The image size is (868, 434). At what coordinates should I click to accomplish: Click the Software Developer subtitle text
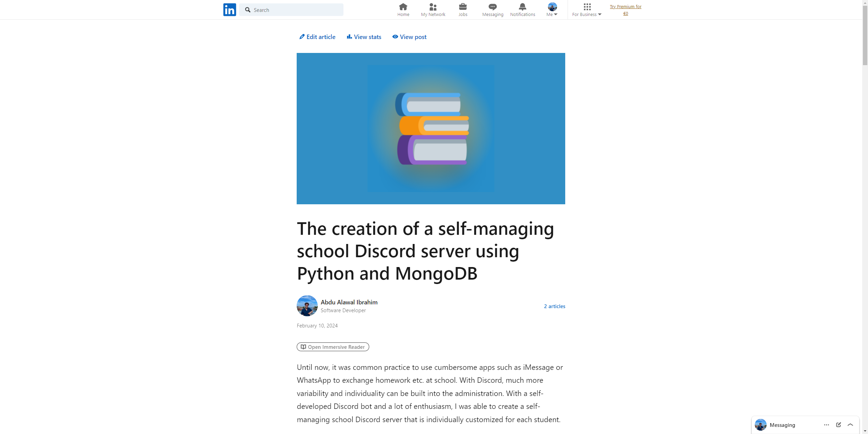tap(343, 310)
